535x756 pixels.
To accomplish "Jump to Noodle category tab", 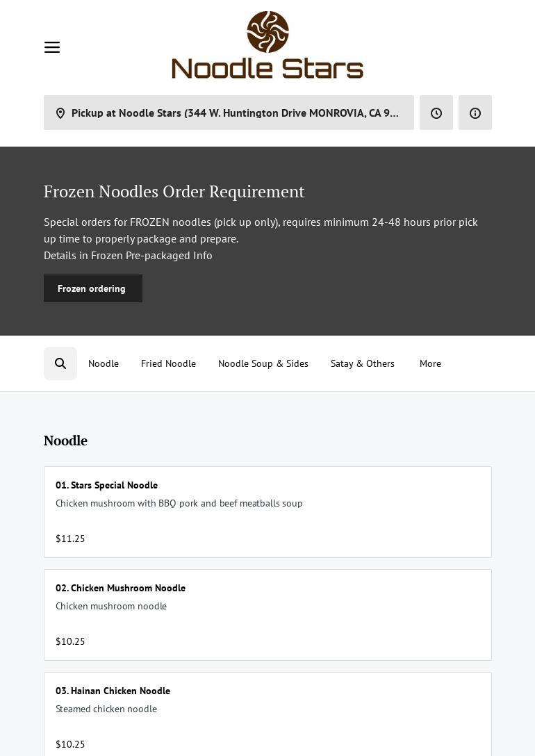I will (104, 363).
